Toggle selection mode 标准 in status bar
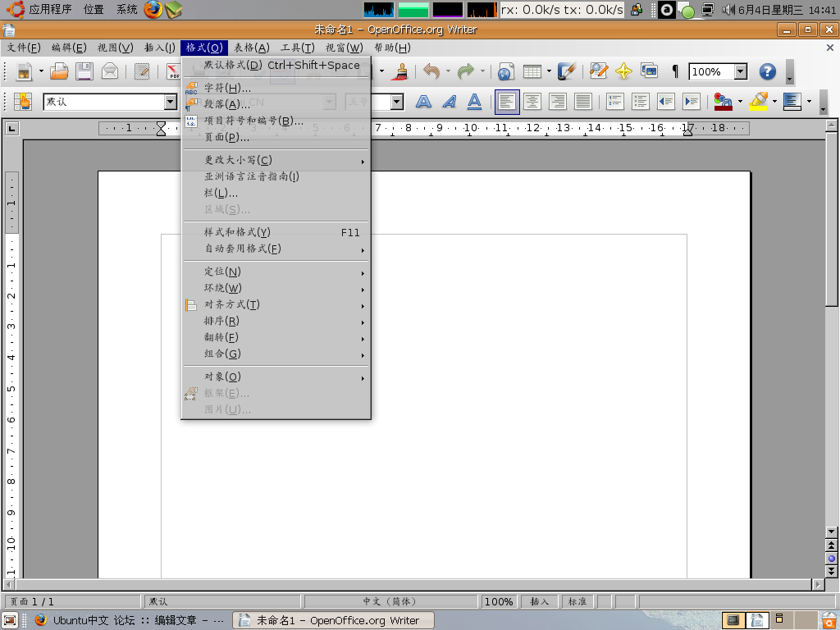The width and height of the screenshot is (840, 630). [577, 601]
